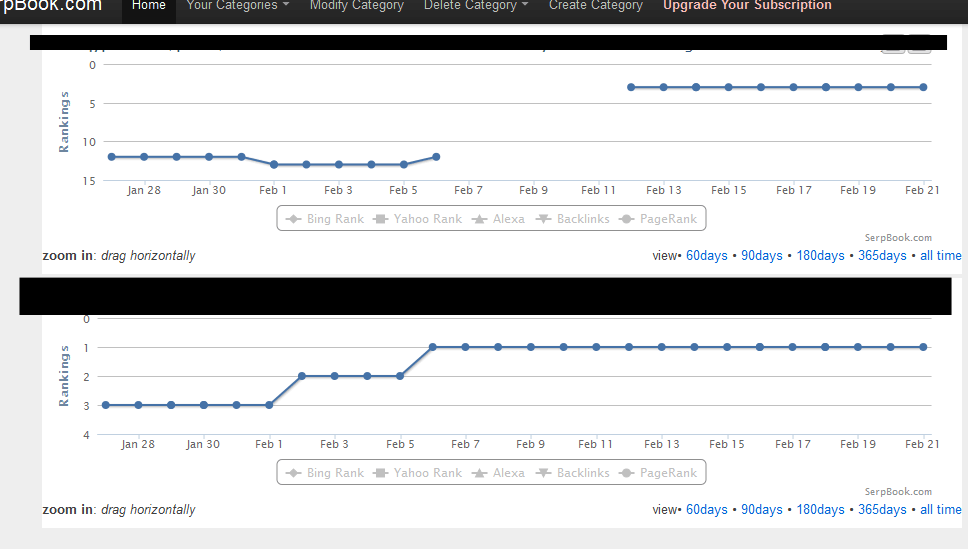The height and width of the screenshot is (549, 968).
Task: Click Alexa star icon in bottom chart legend
Action: (x=479, y=473)
